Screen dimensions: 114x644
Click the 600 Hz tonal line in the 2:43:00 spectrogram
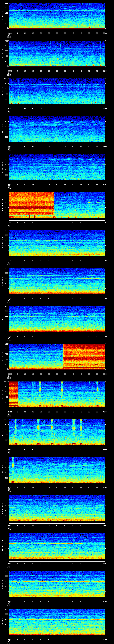coord(57,544)
